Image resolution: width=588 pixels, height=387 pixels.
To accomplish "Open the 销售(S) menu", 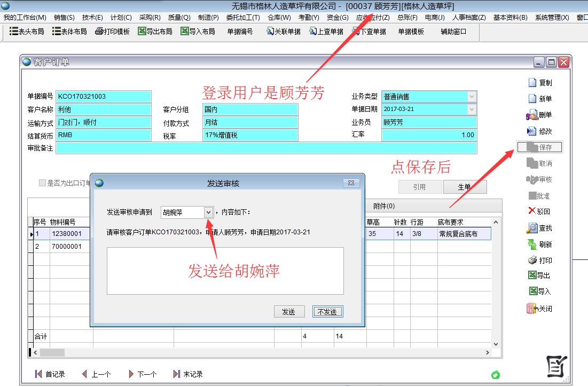I will tap(64, 18).
